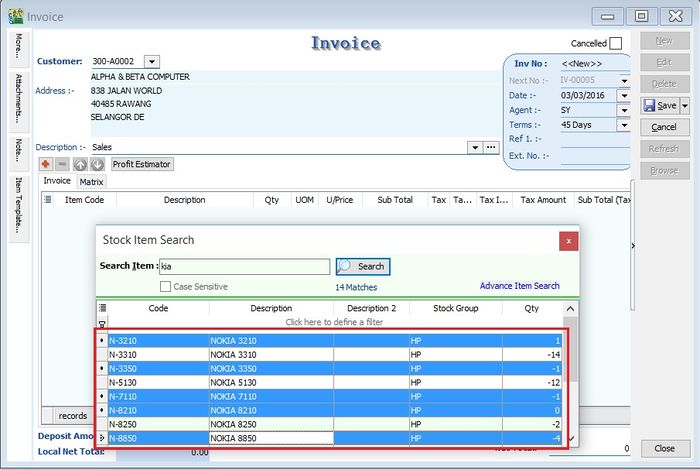Click the move-row-down arrow icon
This screenshot has width=700, height=470.
96,164
